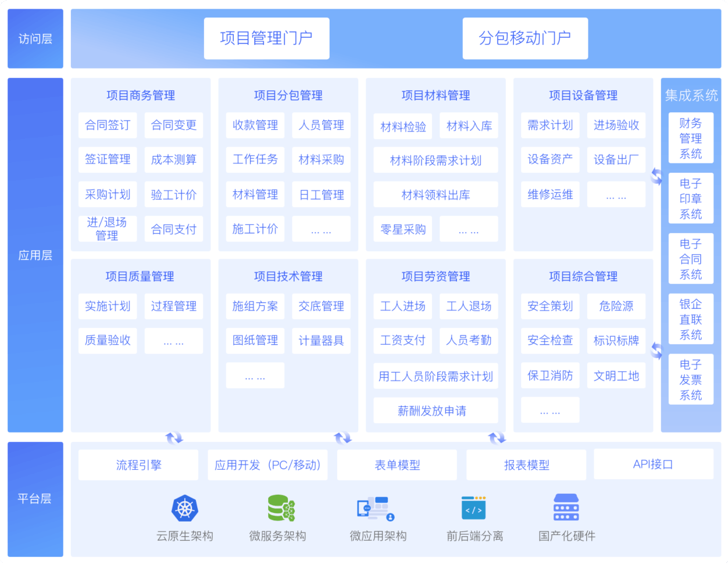Select the 施组方案 module

255,306
